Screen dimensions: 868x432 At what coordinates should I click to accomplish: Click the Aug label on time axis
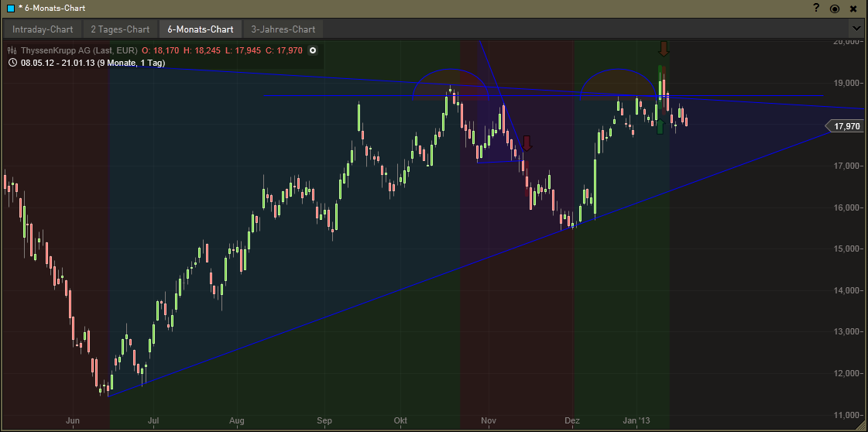tap(236, 421)
